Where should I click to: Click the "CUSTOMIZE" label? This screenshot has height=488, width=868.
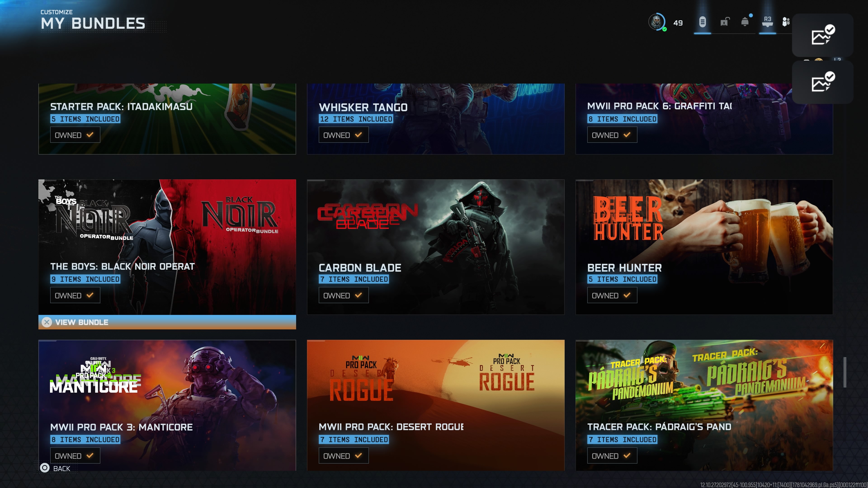[57, 12]
